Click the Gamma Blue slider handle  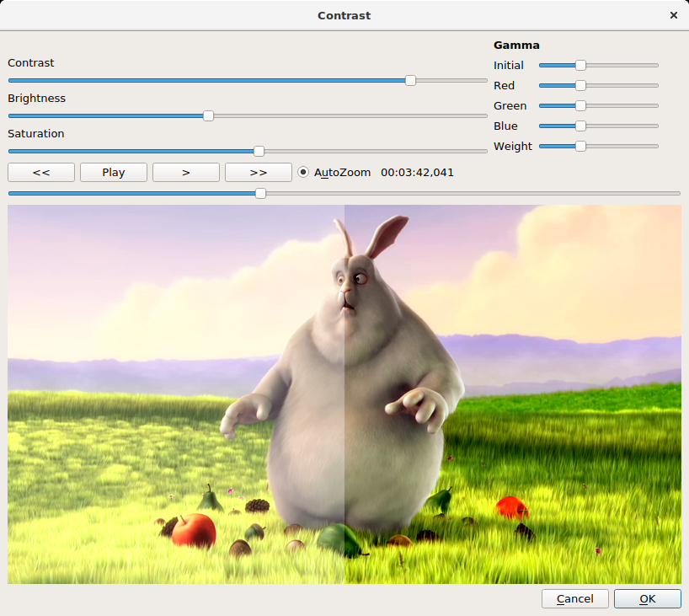(580, 126)
